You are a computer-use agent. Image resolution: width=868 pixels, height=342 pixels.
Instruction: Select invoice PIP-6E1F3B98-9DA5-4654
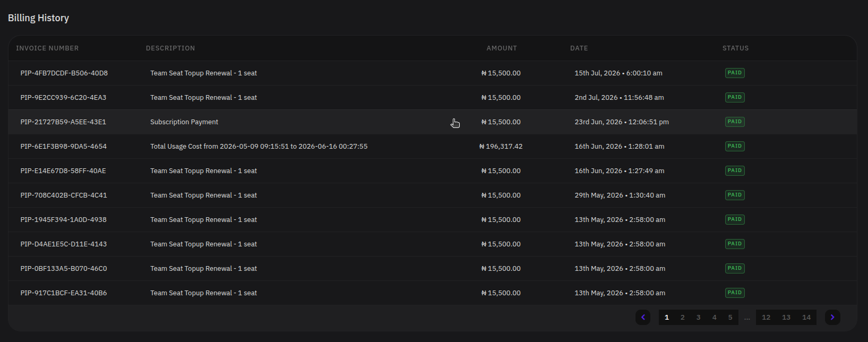[x=64, y=147]
